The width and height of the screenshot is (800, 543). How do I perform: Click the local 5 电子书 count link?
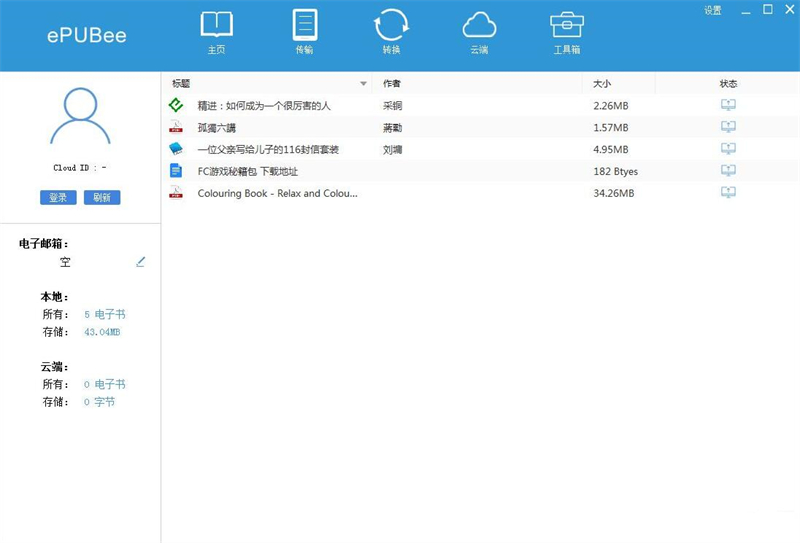(105, 314)
